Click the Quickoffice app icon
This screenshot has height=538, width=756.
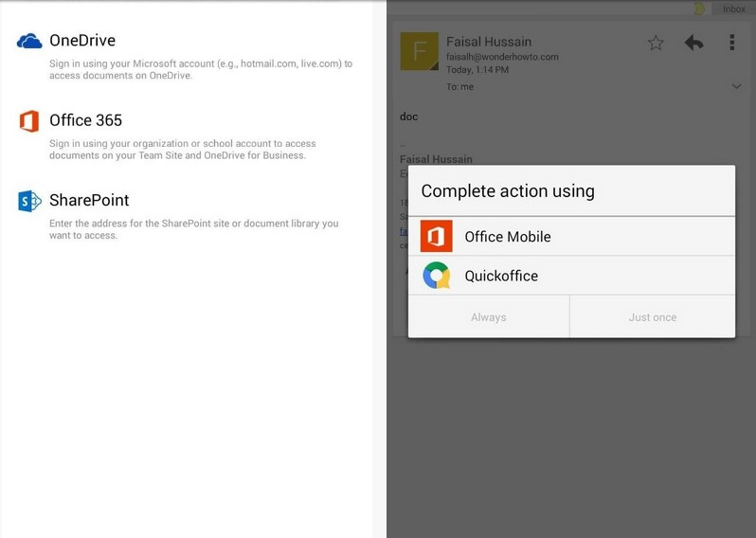[437, 276]
